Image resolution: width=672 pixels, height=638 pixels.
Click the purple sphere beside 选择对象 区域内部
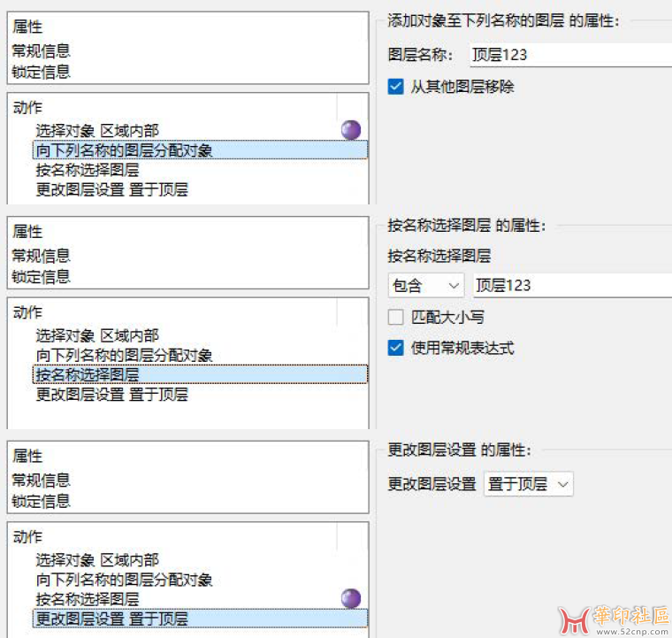[351, 131]
